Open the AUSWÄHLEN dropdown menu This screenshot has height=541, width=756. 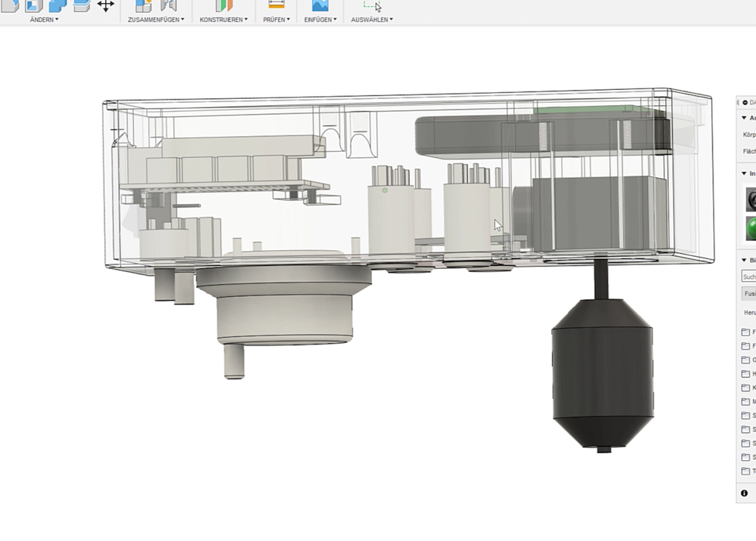[x=372, y=20]
